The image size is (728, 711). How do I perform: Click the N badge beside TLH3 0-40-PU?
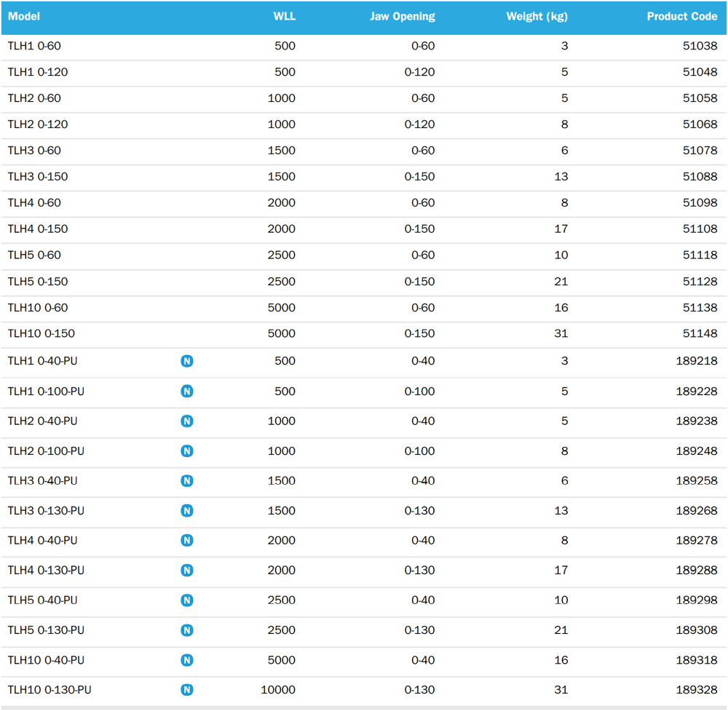coord(187,481)
